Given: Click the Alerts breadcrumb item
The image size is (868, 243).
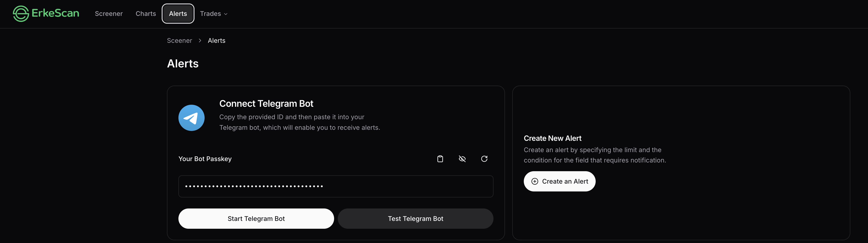Looking at the screenshot, I should pos(216,40).
